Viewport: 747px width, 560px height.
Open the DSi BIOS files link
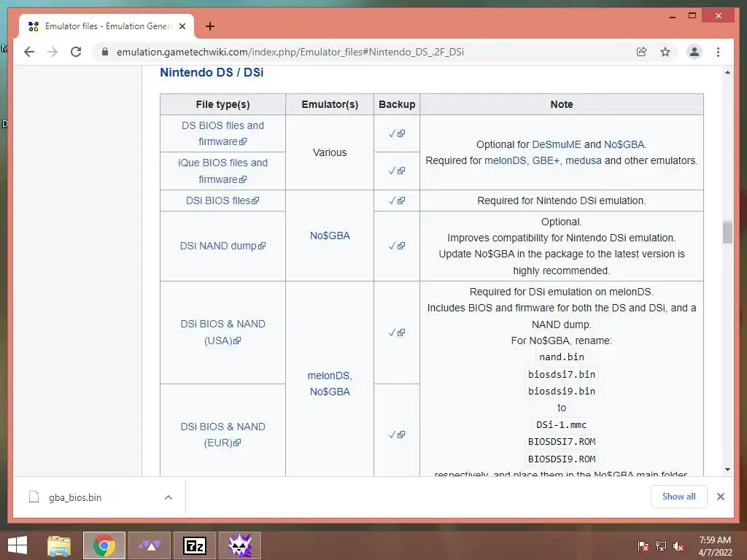tap(222, 201)
